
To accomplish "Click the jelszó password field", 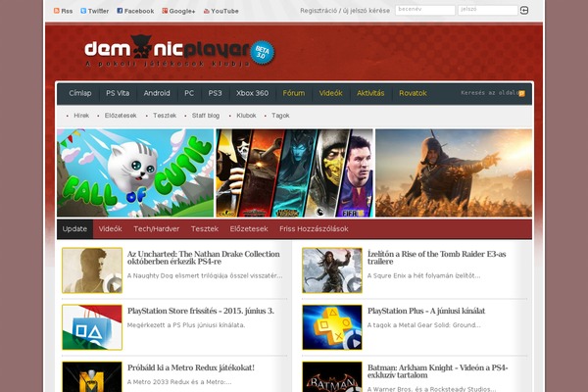I will coord(487,10).
